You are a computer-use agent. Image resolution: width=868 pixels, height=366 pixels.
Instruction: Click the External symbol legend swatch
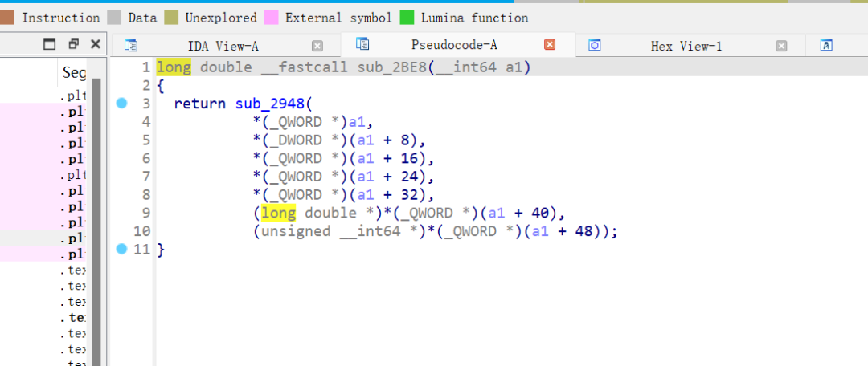272,18
